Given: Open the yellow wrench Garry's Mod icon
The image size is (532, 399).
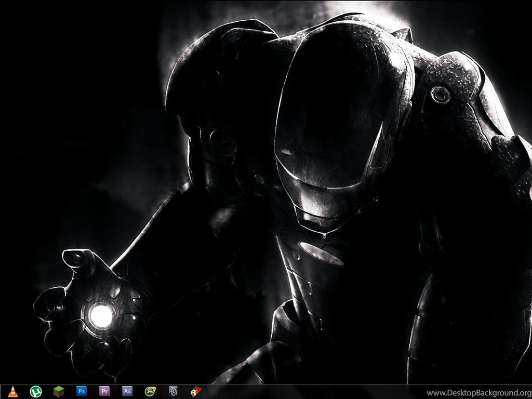Looking at the screenshot, I should [x=150, y=392].
